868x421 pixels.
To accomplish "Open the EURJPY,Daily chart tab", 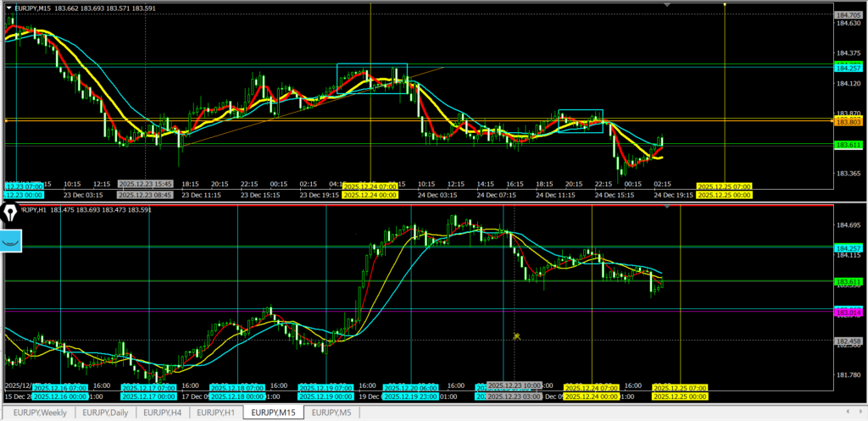I will [x=106, y=413].
